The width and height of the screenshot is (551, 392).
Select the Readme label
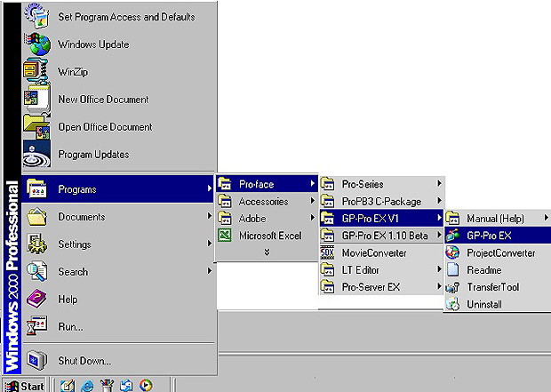(483, 270)
